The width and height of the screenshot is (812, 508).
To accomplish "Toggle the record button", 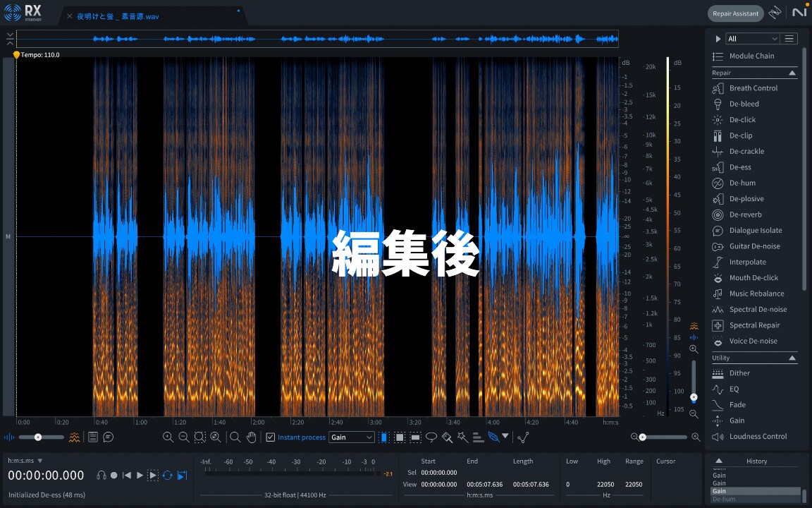I will tap(114, 476).
